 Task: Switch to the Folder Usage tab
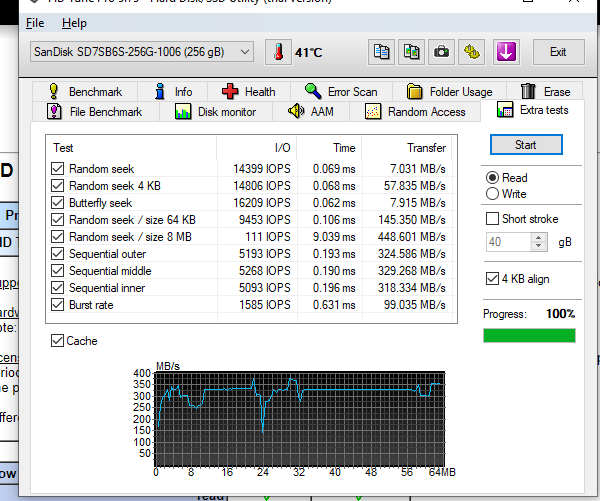pyautogui.click(x=450, y=91)
